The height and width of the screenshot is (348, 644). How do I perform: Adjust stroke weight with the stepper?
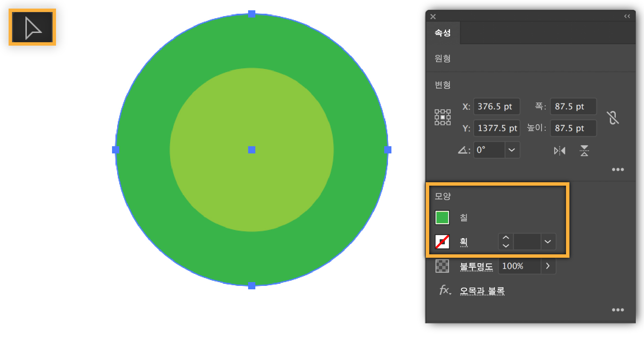[506, 242]
